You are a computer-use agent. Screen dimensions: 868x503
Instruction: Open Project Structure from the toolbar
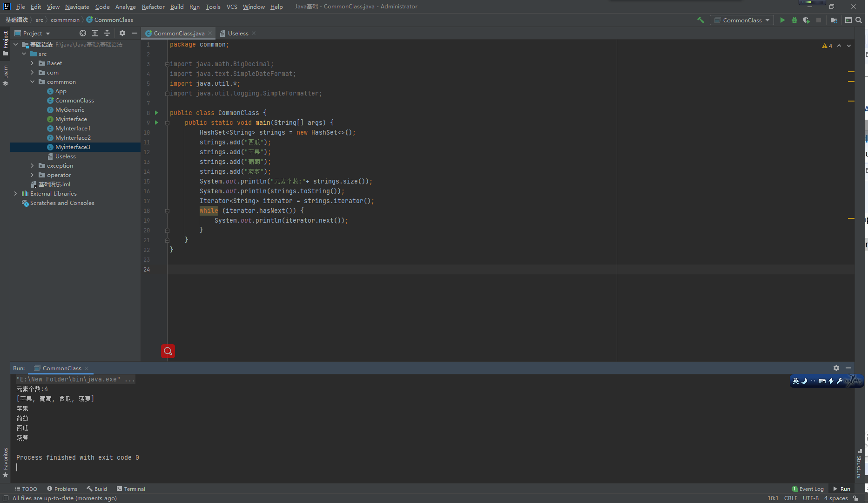834,20
